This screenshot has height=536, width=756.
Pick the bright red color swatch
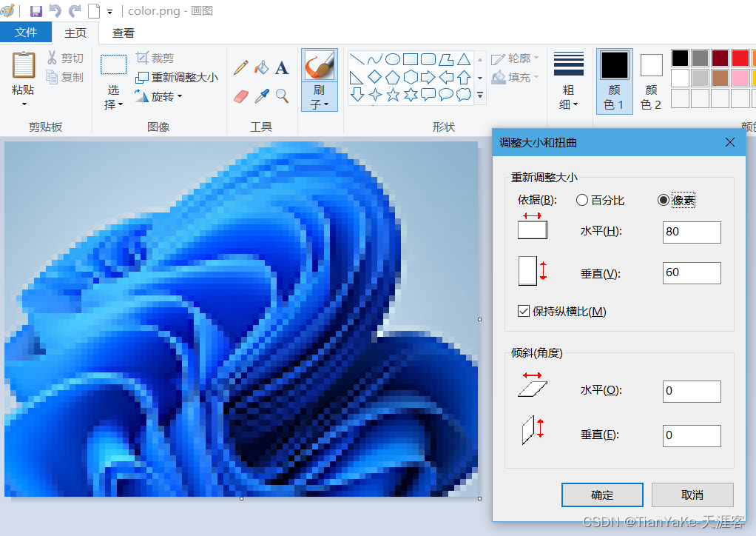[x=740, y=58]
